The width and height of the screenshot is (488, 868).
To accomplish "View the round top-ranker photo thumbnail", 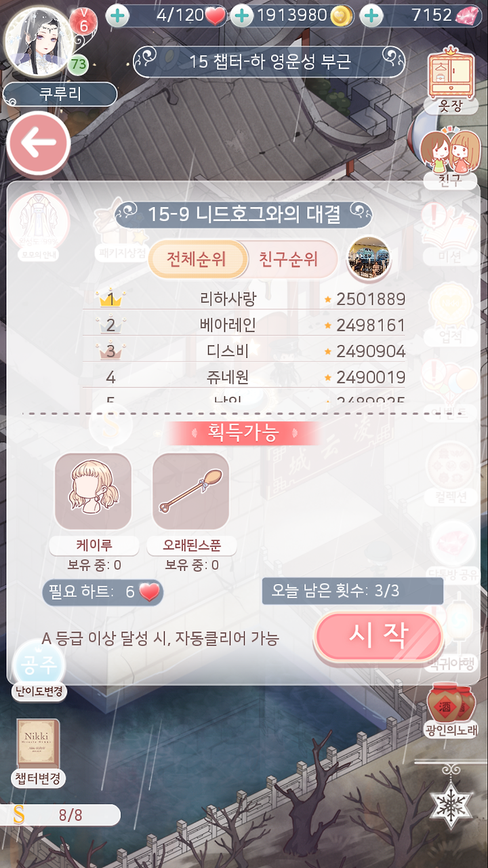I will (x=368, y=258).
